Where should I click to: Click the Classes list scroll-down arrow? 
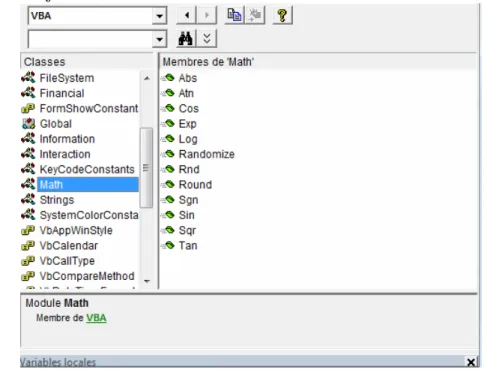(147, 281)
